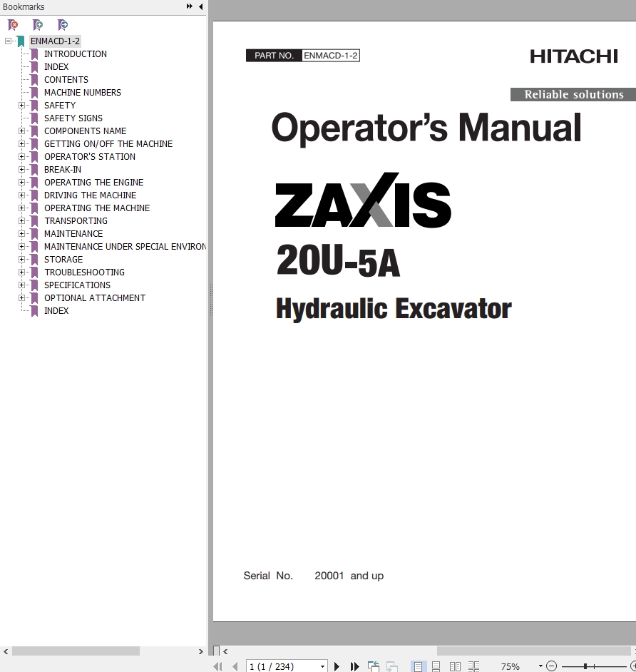Click the add new bookmark icon

(x=38, y=25)
